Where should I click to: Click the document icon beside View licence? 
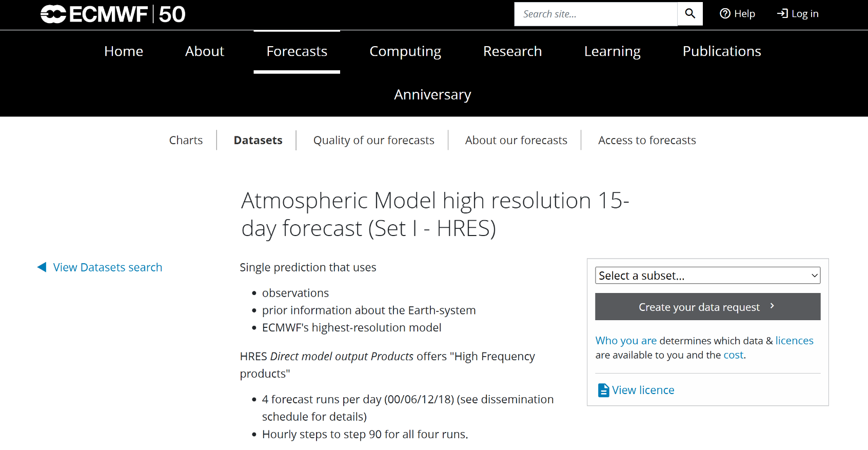click(603, 390)
